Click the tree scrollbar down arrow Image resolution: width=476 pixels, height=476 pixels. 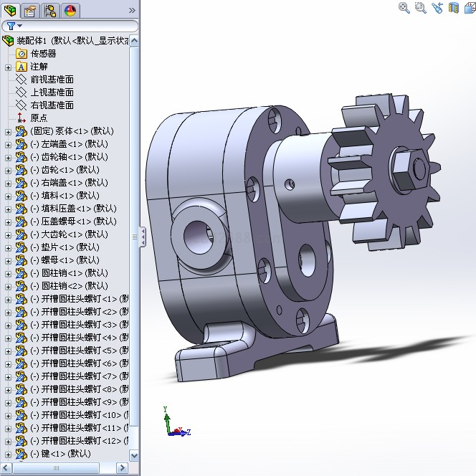point(134,455)
